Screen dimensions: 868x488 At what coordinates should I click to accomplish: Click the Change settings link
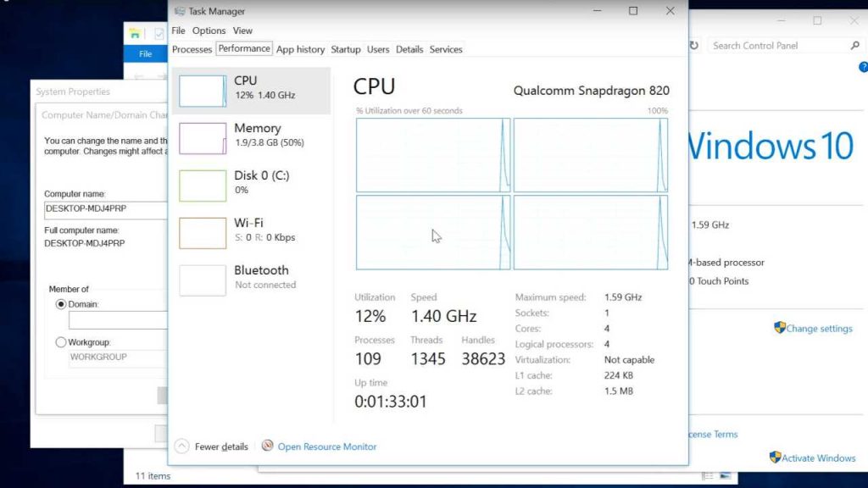click(820, 328)
